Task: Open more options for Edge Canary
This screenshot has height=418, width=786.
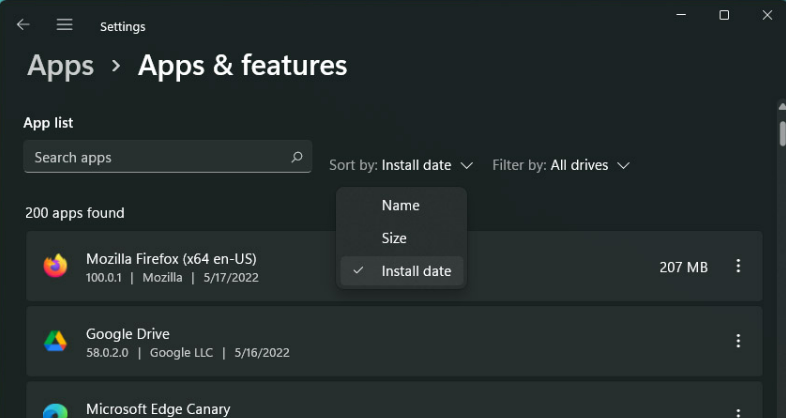Action: (738, 410)
